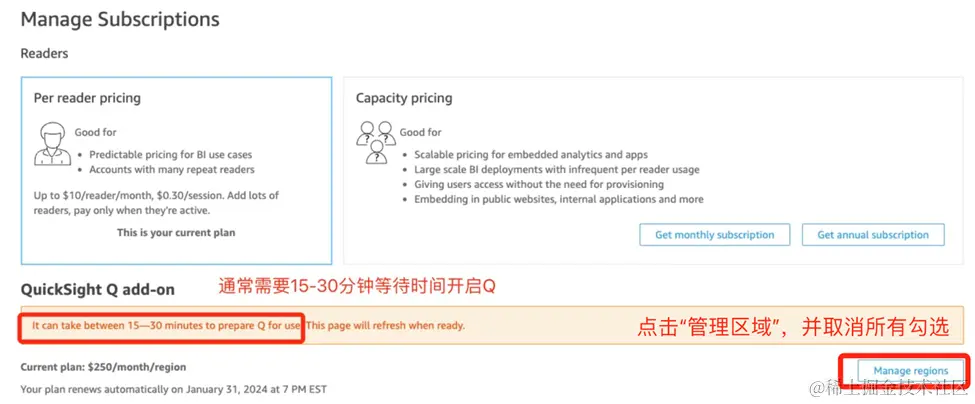Viewport: 975px width, 404px height.
Task: Click the QuickSight Q add-on heading
Action: tap(98, 289)
